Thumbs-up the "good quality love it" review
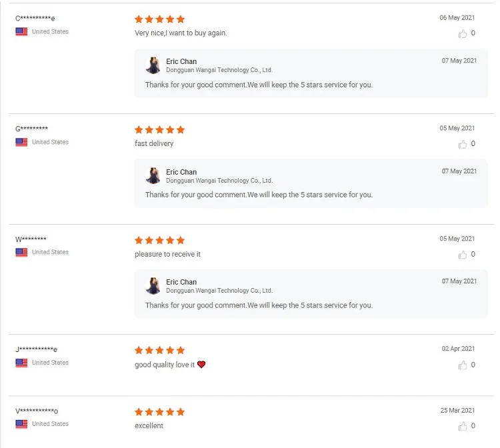Screen dimensions: 500x448 click(x=463, y=365)
